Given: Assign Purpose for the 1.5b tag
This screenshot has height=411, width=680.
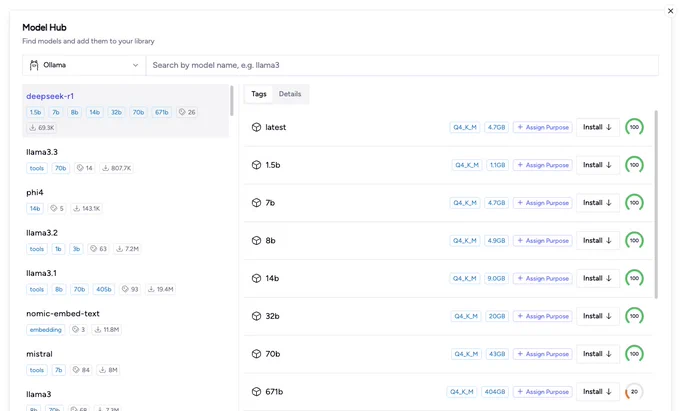Looking at the screenshot, I should pos(543,165).
